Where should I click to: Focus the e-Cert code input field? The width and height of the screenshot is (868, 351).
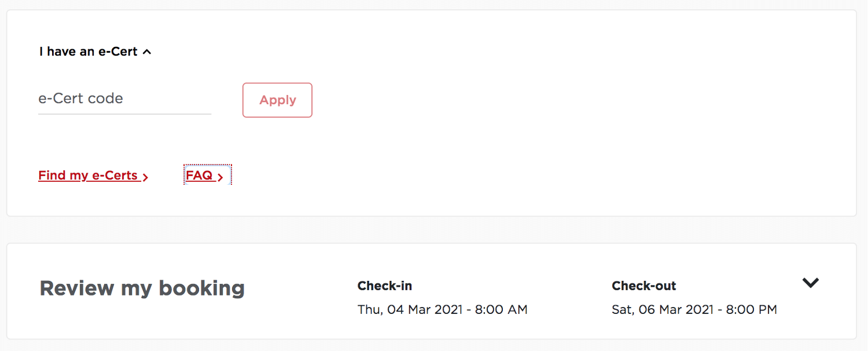coord(124,98)
